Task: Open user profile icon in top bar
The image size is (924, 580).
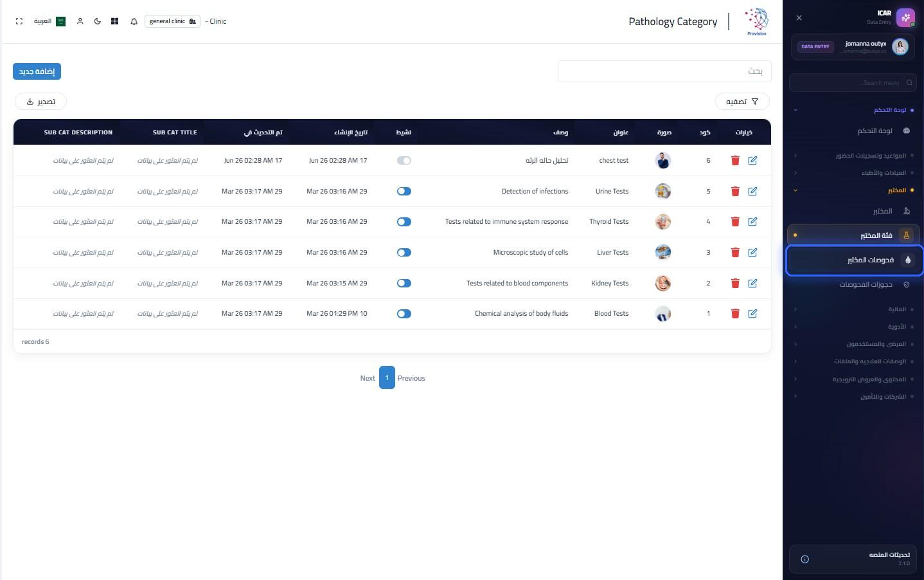Action: [x=80, y=21]
